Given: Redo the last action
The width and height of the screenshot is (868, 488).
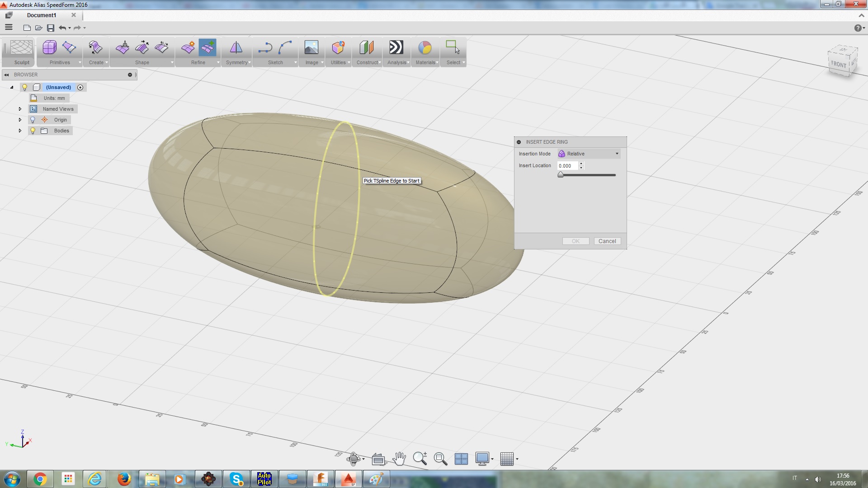Looking at the screenshot, I should [x=77, y=28].
